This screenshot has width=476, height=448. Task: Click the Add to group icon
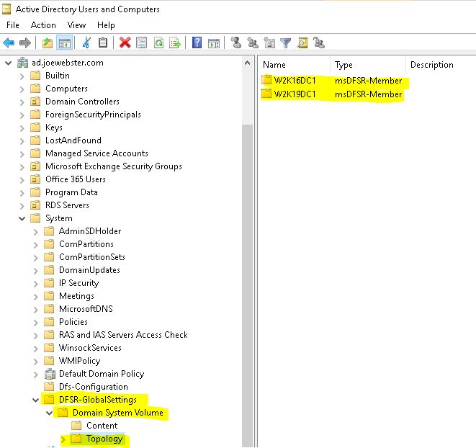319,42
